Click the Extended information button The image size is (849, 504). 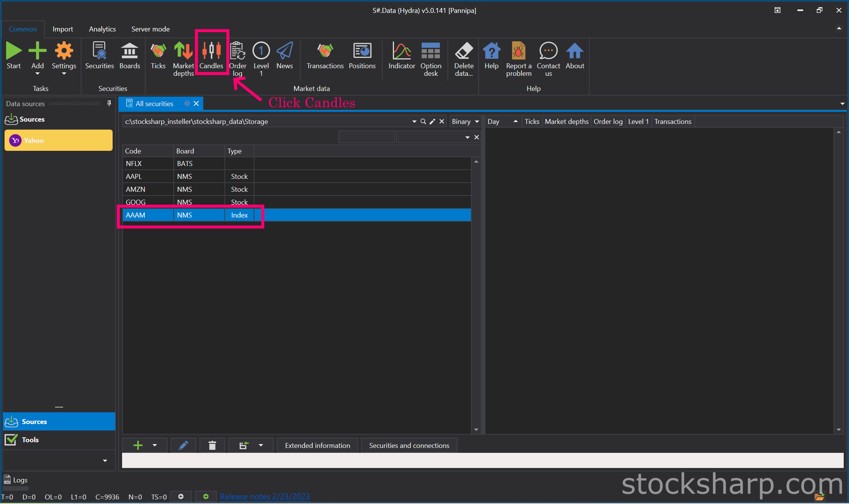(317, 445)
